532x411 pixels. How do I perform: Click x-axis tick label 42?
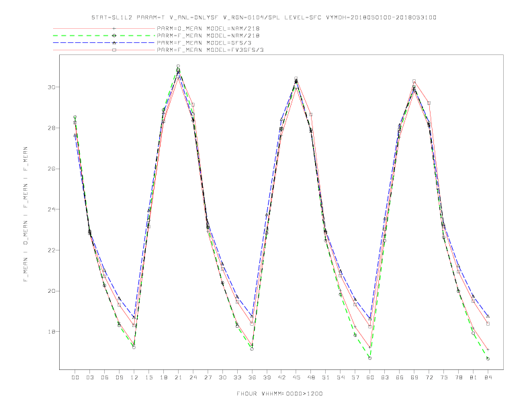click(x=281, y=377)
